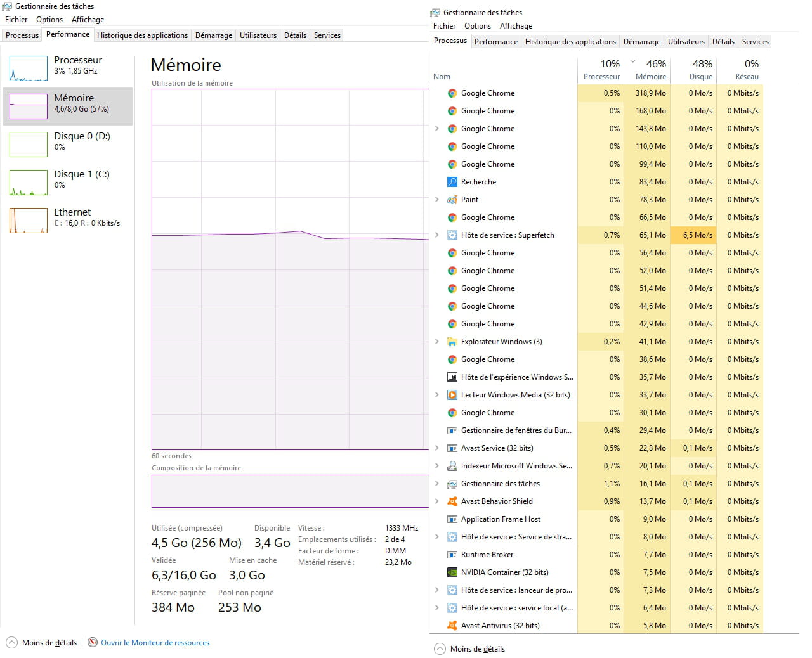
Task: Click the 318,9 Mo memory cell
Action: click(x=647, y=93)
